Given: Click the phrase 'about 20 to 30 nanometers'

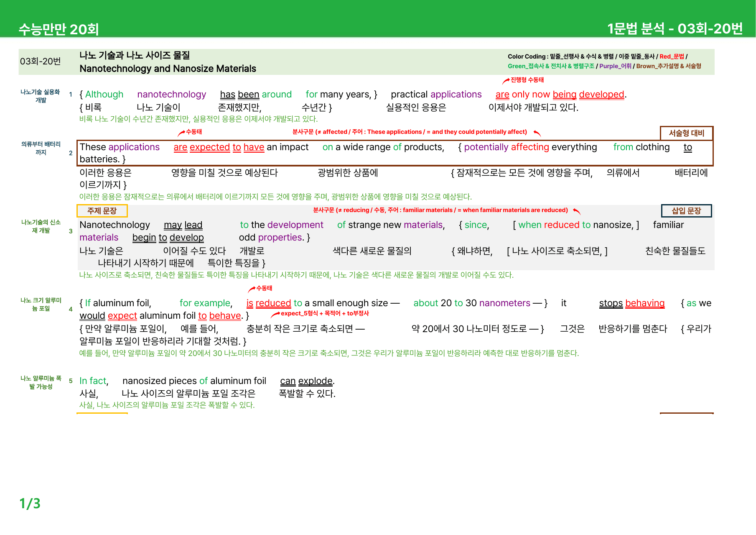Looking at the screenshot, I should (472, 303).
